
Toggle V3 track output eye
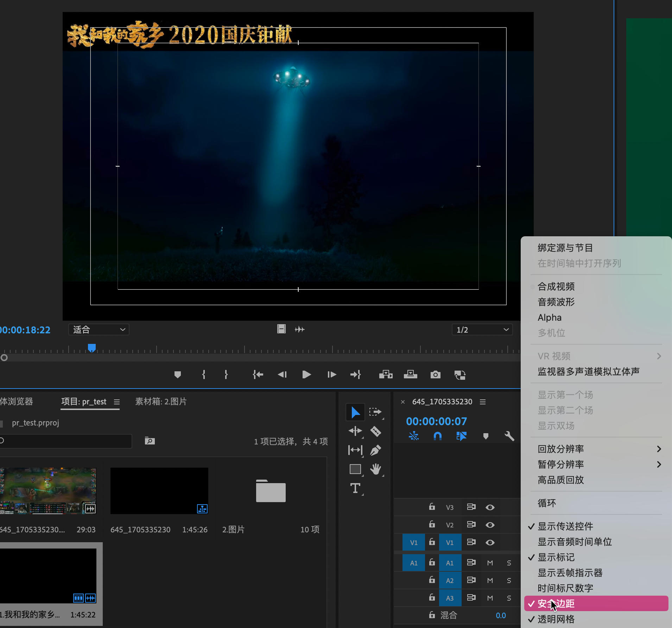tap(490, 507)
